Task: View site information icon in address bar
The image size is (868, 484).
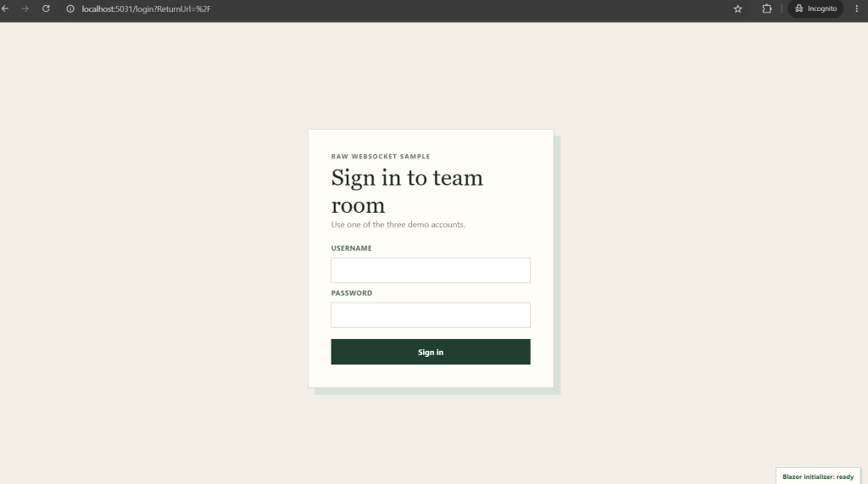Action: point(70,8)
